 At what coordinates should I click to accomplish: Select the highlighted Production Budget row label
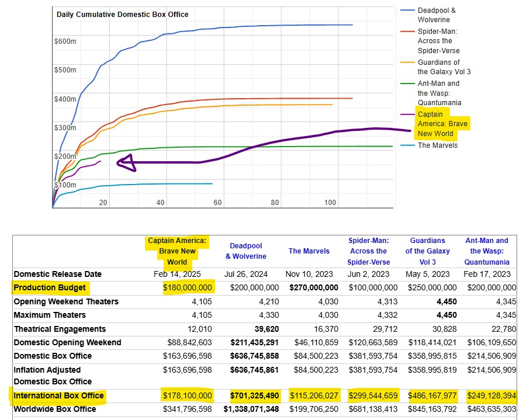50,287
